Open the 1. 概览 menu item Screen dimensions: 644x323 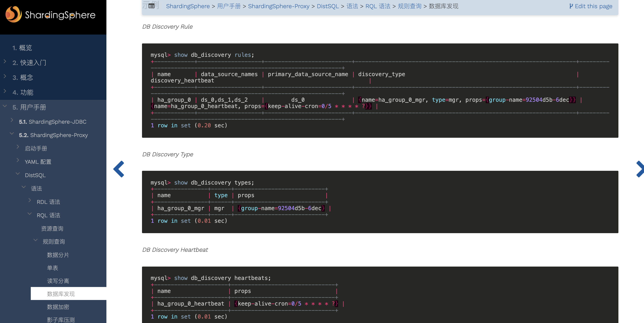click(x=22, y=48)
